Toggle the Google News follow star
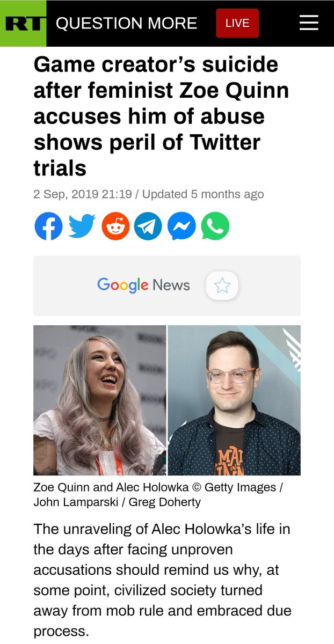The width and height of the screenshot is (334, 644). click(x=222, y=286)
